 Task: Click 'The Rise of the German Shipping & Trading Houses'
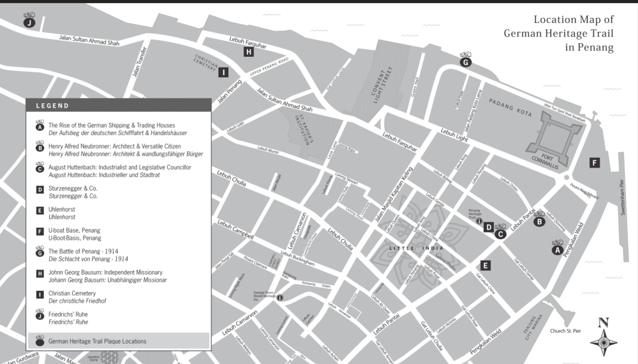[112, 126]
